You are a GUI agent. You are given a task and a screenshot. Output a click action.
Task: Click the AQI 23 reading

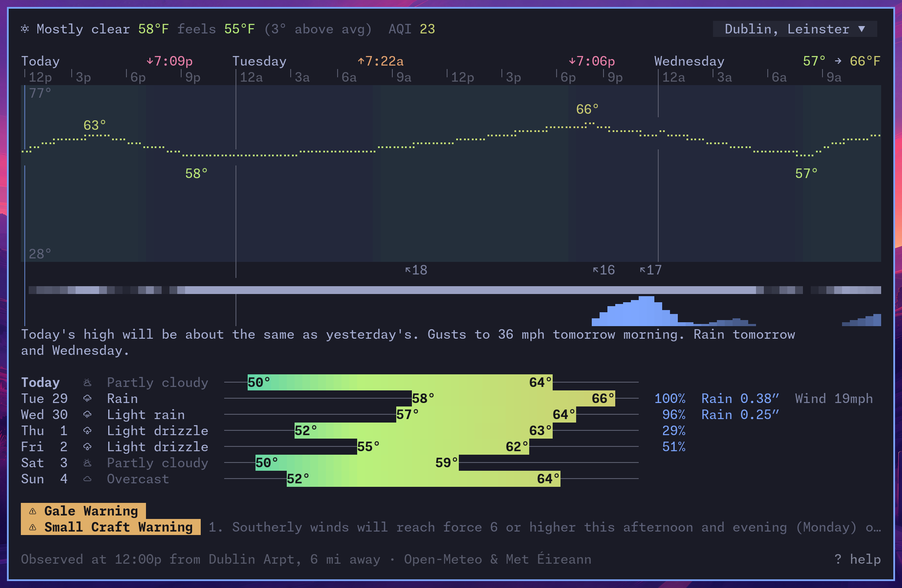tap(412, 29)
